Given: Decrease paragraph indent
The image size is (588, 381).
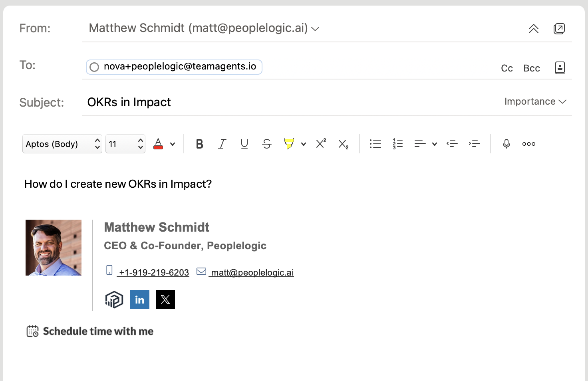Looking at the screenshot, I should coord(452,143).
